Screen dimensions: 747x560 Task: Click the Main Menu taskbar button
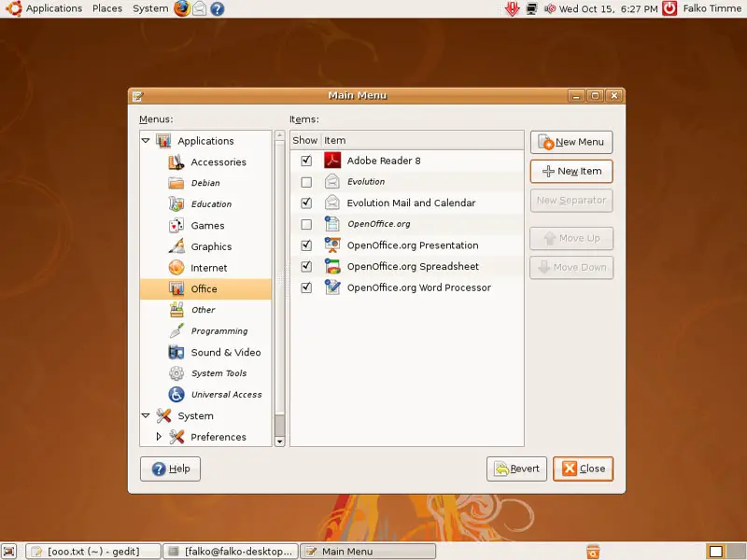click(x=368, y=552)
